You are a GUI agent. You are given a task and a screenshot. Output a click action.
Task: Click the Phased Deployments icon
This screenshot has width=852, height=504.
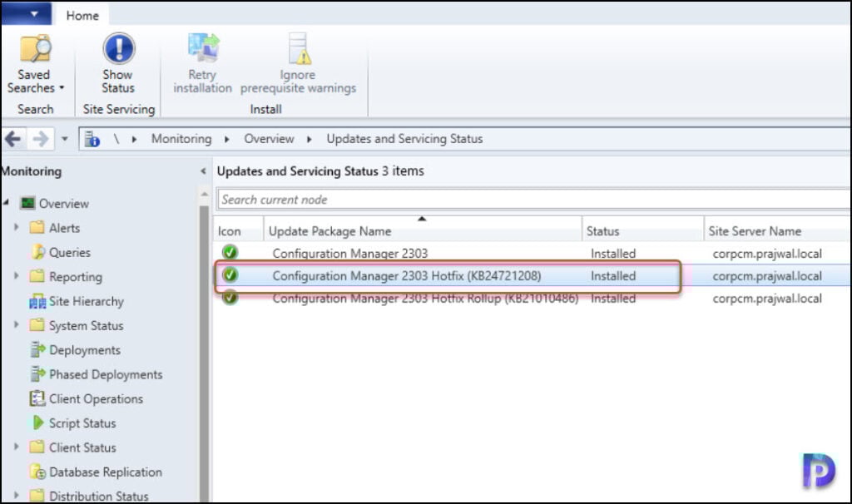[37, 374]
